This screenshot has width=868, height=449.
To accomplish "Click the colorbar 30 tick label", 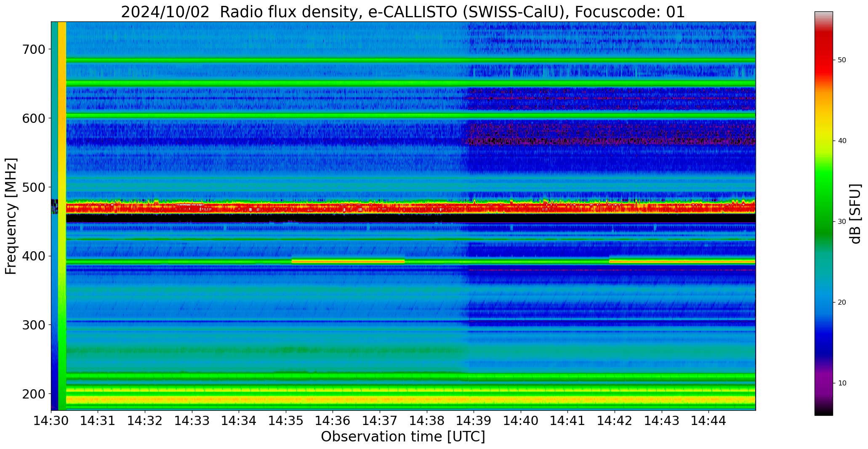I will coord(842,222).
